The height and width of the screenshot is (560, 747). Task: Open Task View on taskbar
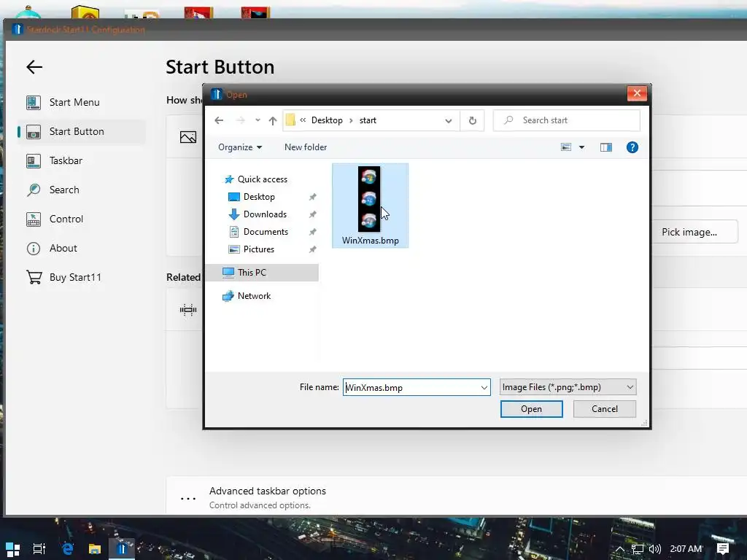39,549
